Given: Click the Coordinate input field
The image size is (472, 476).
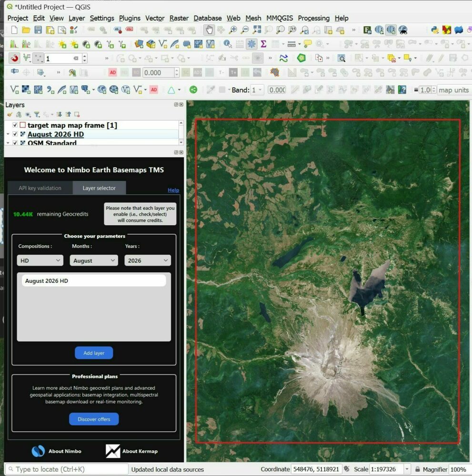Looking at the screenshot, I should (x=316, y=469).
